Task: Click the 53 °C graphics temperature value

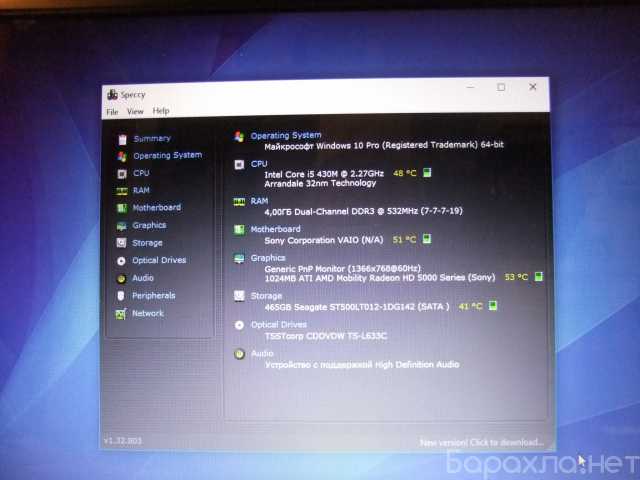Action: coord(516,277)
